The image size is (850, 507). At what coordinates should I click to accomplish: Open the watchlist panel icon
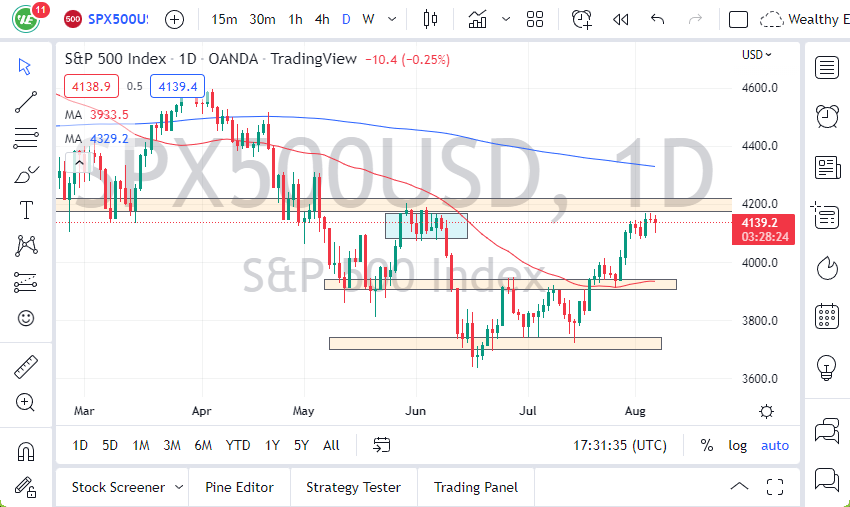(827, 68)
